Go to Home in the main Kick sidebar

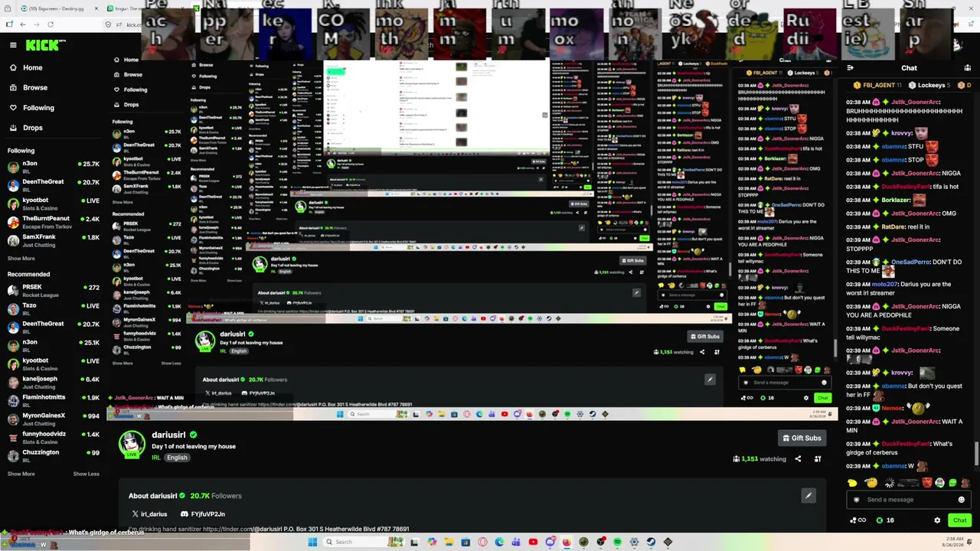tap(32, 67)
